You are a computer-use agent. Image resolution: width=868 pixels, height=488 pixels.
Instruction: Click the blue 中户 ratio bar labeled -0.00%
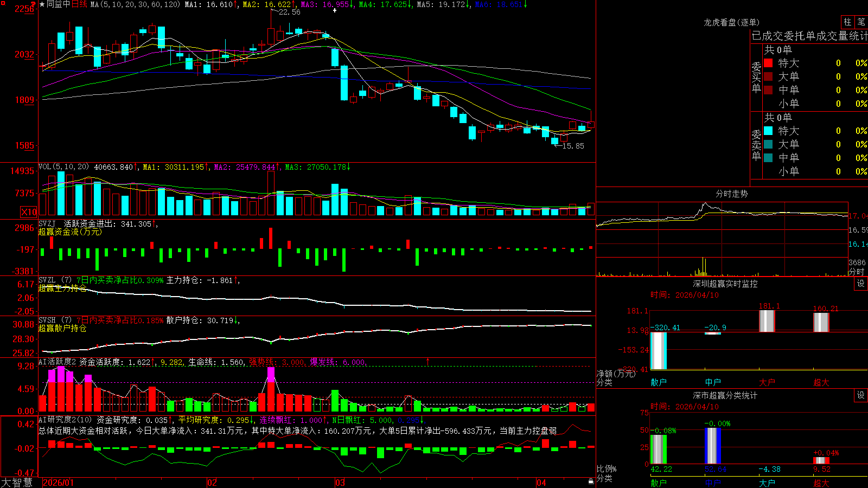coord(713,446)
